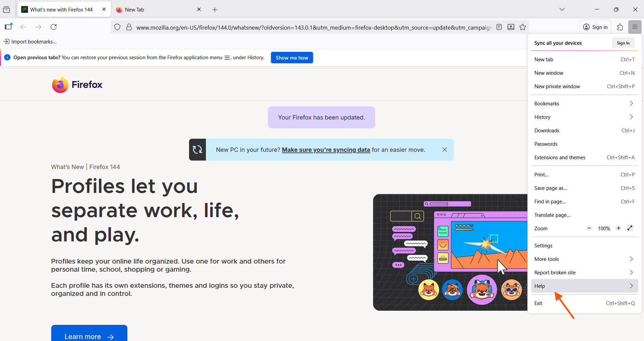Close the application menu via hamburger button
This screenshot has height=341, width=644.
pos(635,27)
